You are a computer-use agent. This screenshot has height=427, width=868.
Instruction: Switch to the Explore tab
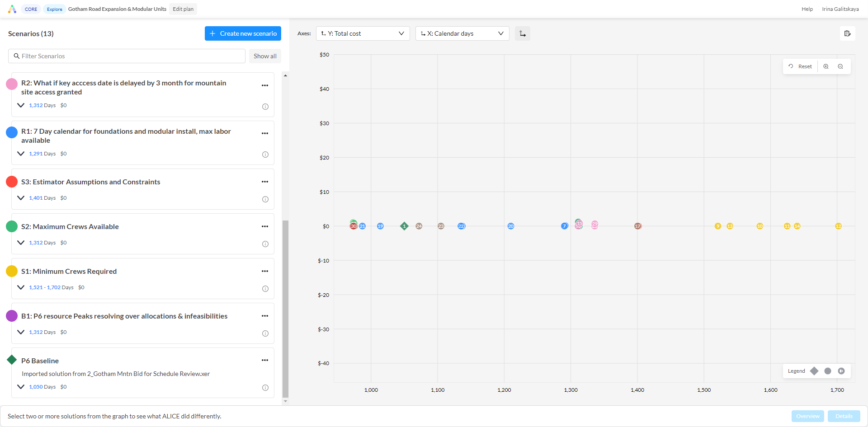[55, 9]
